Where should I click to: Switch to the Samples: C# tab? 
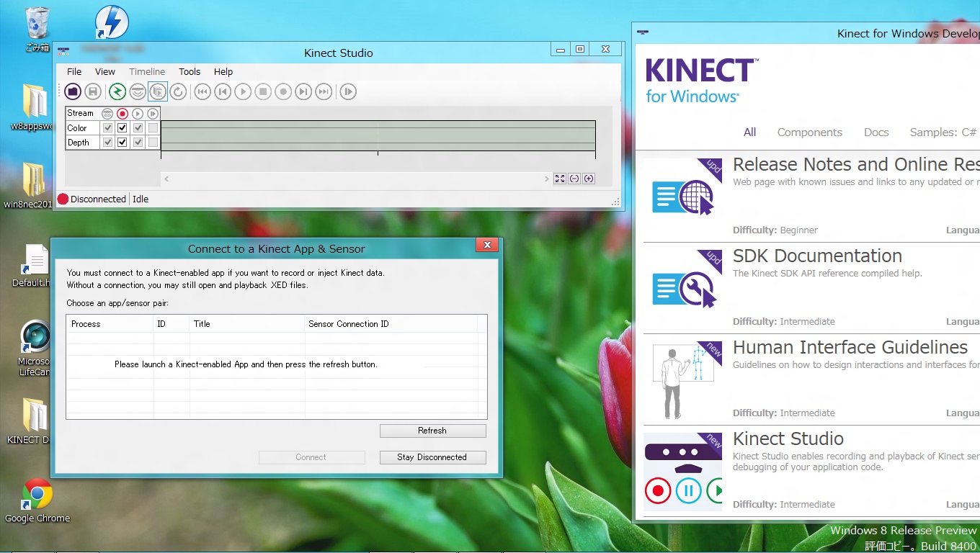[943, 132]
